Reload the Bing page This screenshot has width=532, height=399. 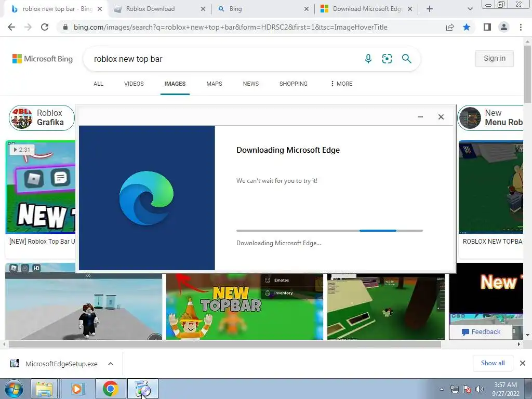click(45, 27)
